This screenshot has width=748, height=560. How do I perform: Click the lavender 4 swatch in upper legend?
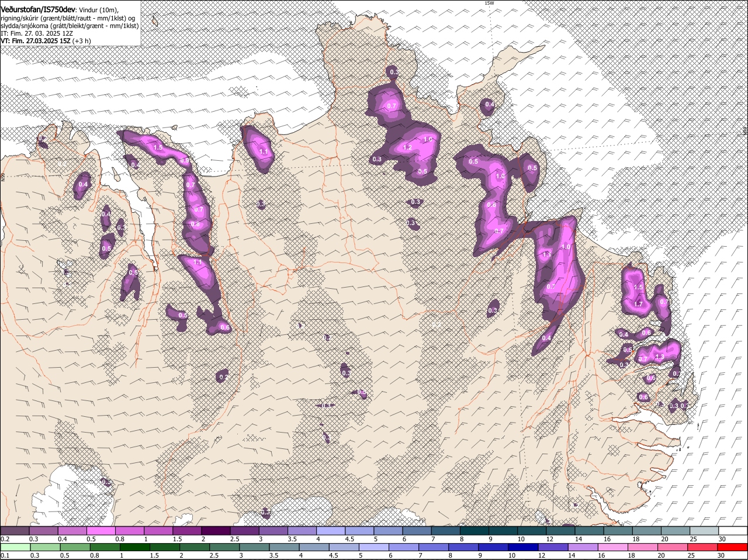coord(331,531)
